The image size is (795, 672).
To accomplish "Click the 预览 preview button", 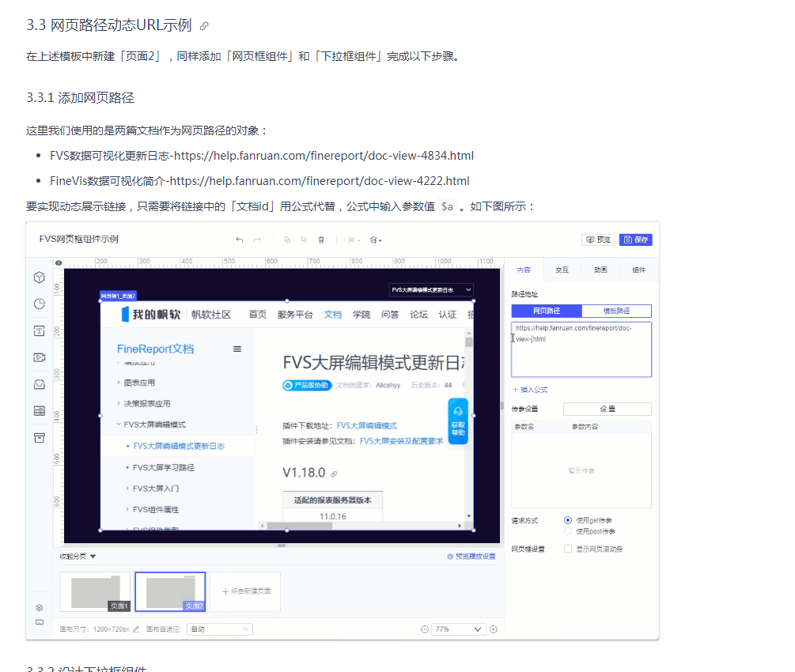I will (598, 240).
